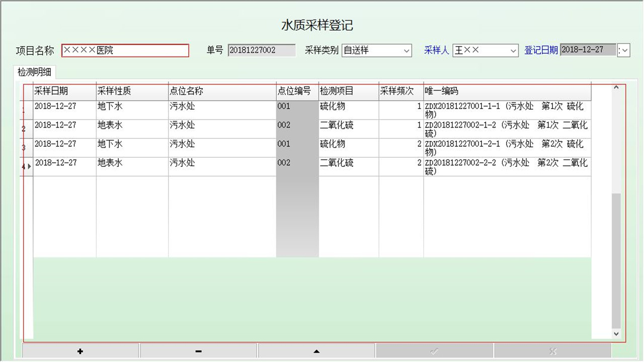Click the 检测项目 column header
Image resolution: width=644 pixels, height=362 pixels.
[348, 92]
